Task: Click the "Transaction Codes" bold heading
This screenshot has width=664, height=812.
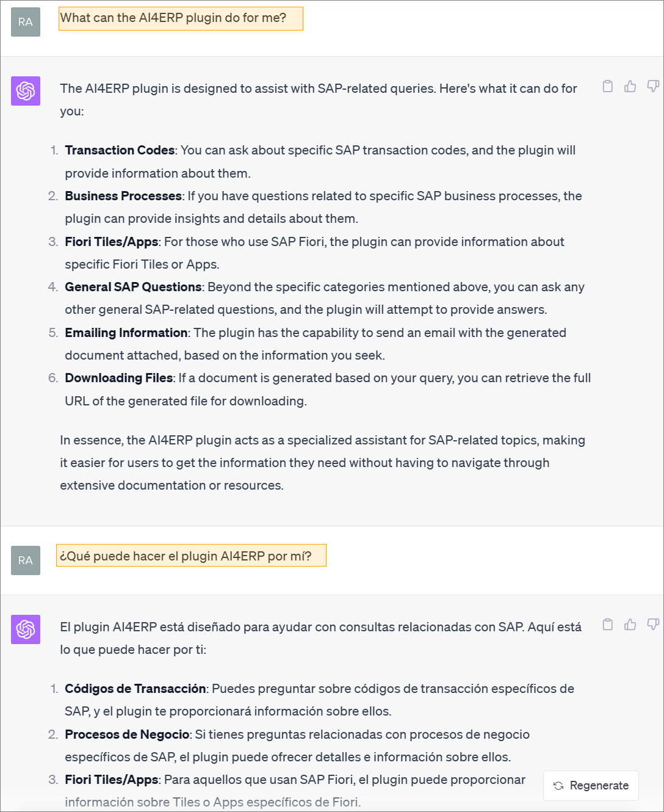Action: pyautogui.click(x=120, y=150)
